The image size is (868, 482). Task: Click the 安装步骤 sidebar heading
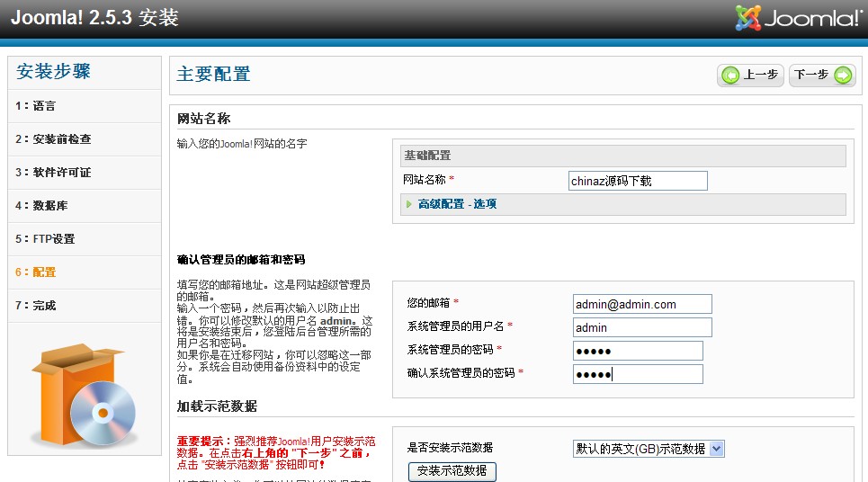click(x=53, y=71)
